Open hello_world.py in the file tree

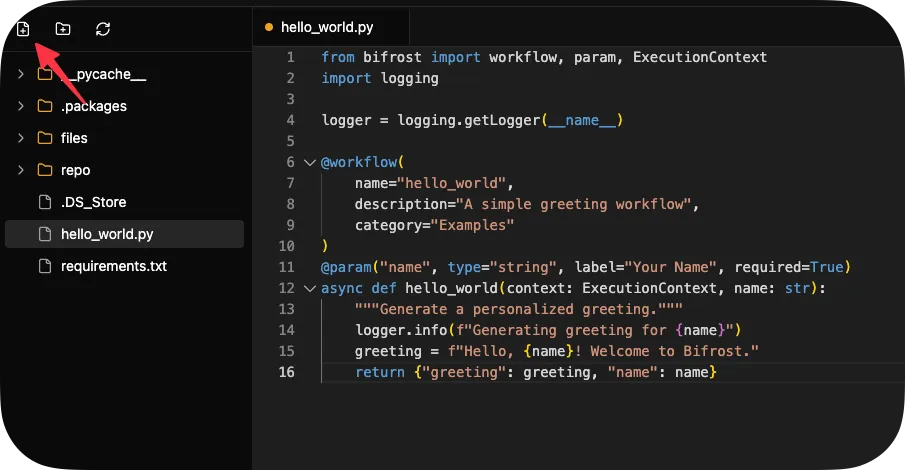[x=107, y=234]
